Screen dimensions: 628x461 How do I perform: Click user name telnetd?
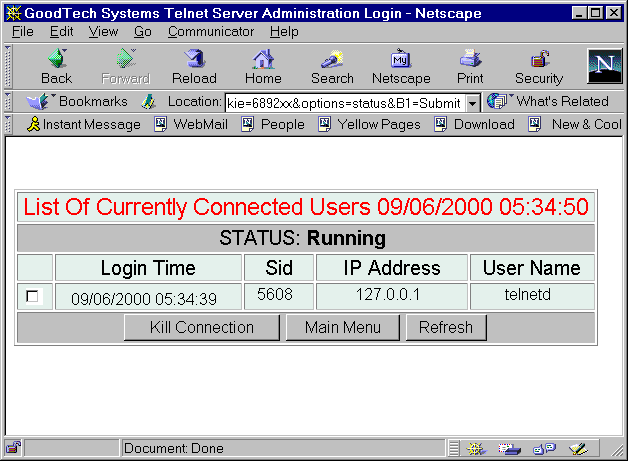point(527,294)
